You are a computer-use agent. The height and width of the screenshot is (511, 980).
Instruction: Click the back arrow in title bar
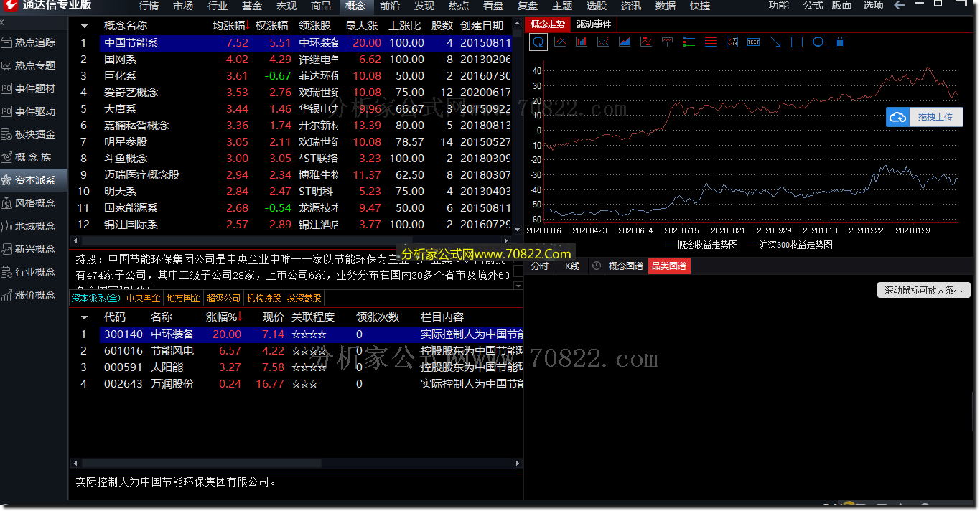click(900, 6)
